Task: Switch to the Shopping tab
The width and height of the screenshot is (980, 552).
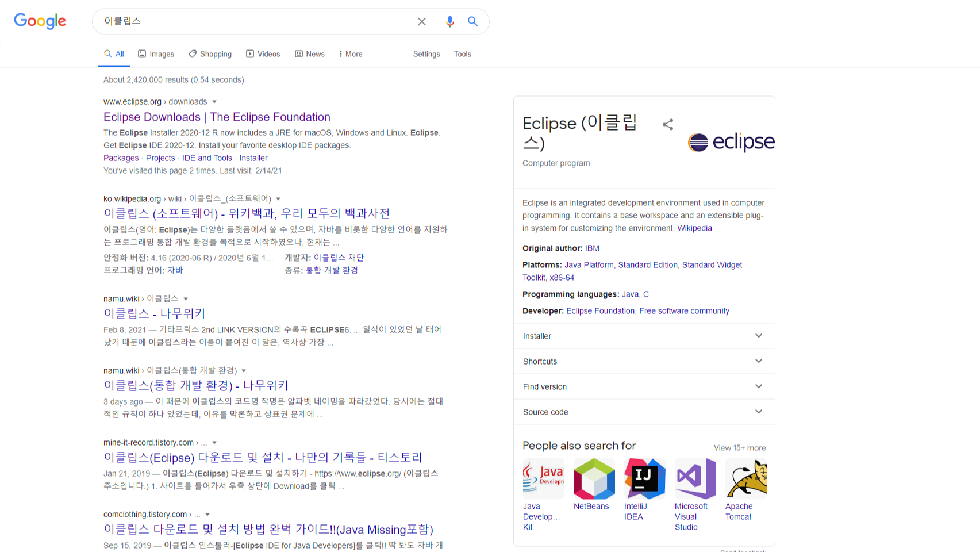Action: pos(210,54)
